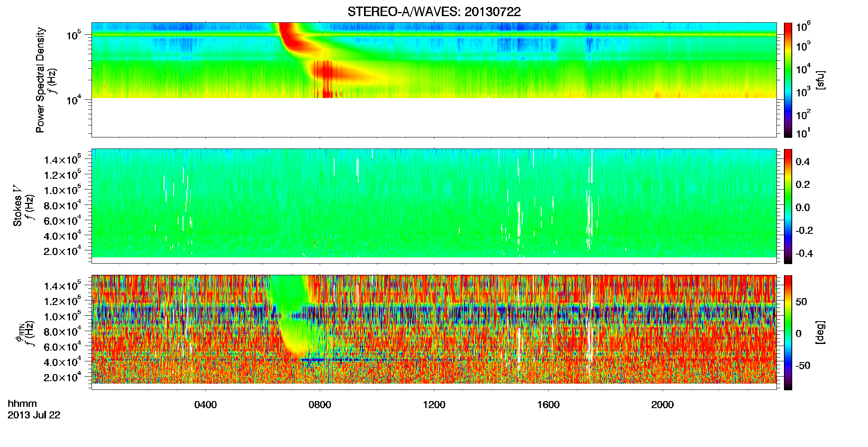Image resolution: width=868 pixels, height=447 pixels.
Task: Click the 2000 time tick label
Action: 663,405
